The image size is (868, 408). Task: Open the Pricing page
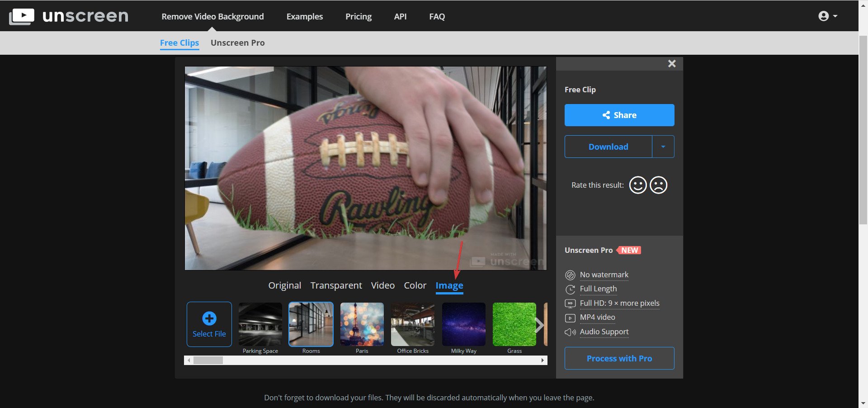(359, 17)
